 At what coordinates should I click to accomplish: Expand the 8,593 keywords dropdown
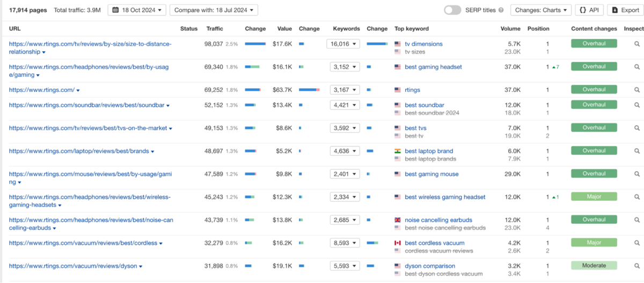tap(345, 243)
